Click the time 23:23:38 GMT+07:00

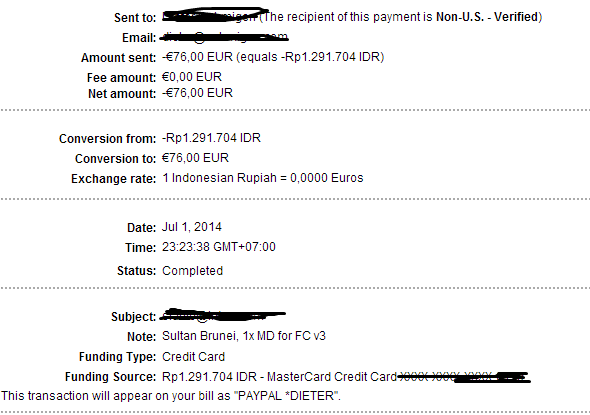tap(219, 247)
